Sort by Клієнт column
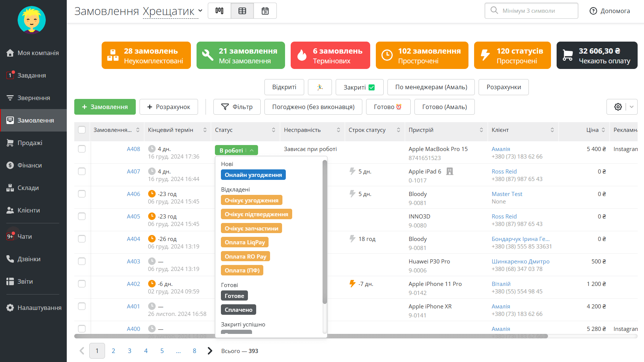The image size is (644, 362). coord(552,130)
